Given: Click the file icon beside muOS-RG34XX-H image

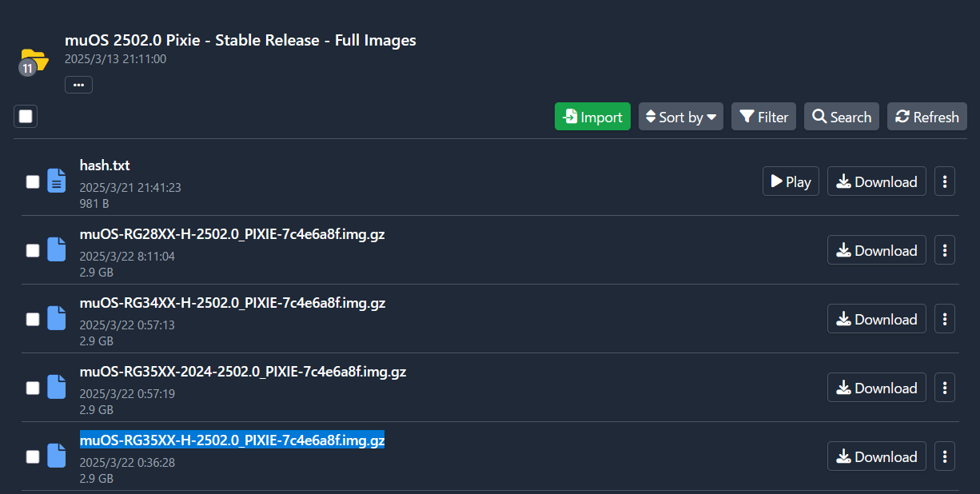Looking at the screenshot, I should pyautogui.click(x=56, y=319).
